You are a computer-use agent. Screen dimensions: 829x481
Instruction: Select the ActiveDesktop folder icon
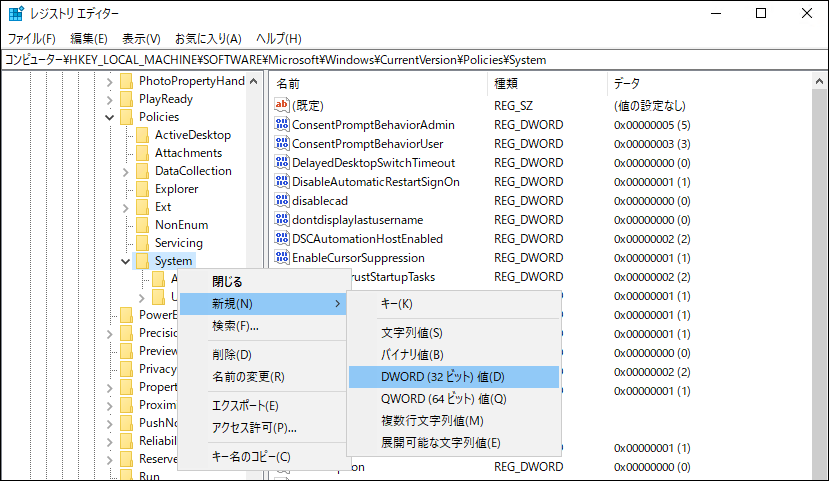pyautogui.click(x=143, y=135)
